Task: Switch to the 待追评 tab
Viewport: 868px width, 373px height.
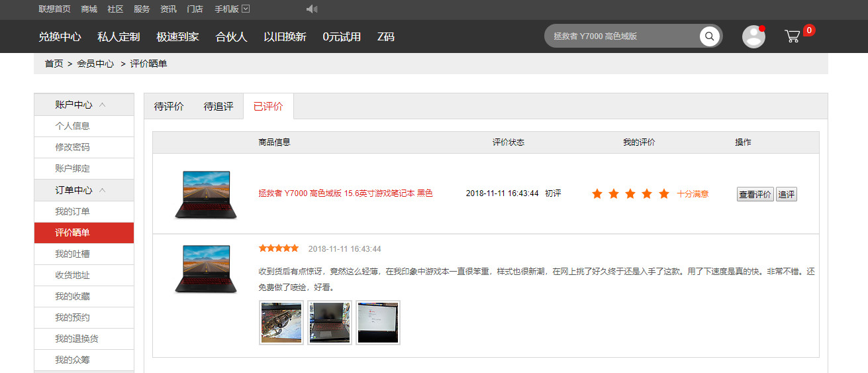Action: (x=218, y=107)
